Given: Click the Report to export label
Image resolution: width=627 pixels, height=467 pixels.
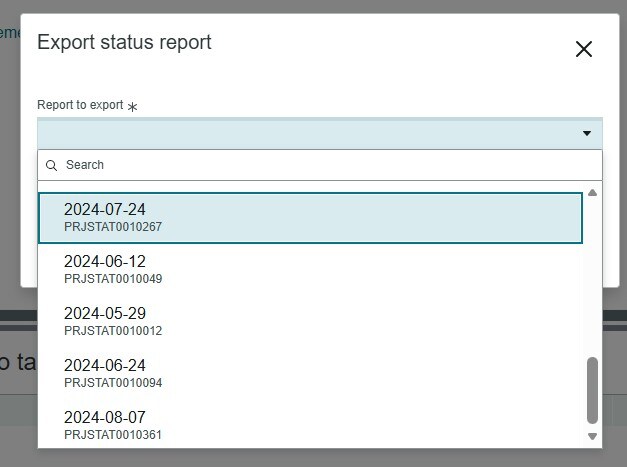Looking at the screenshot, I should pos(80,105).
